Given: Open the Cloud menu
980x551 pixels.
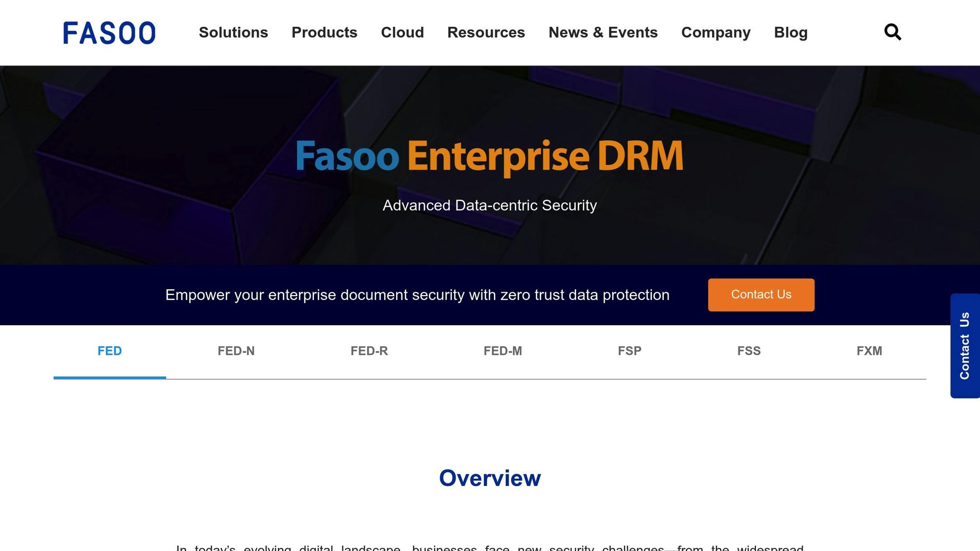Looking at the screenshot, I should [x=402, y=33].
